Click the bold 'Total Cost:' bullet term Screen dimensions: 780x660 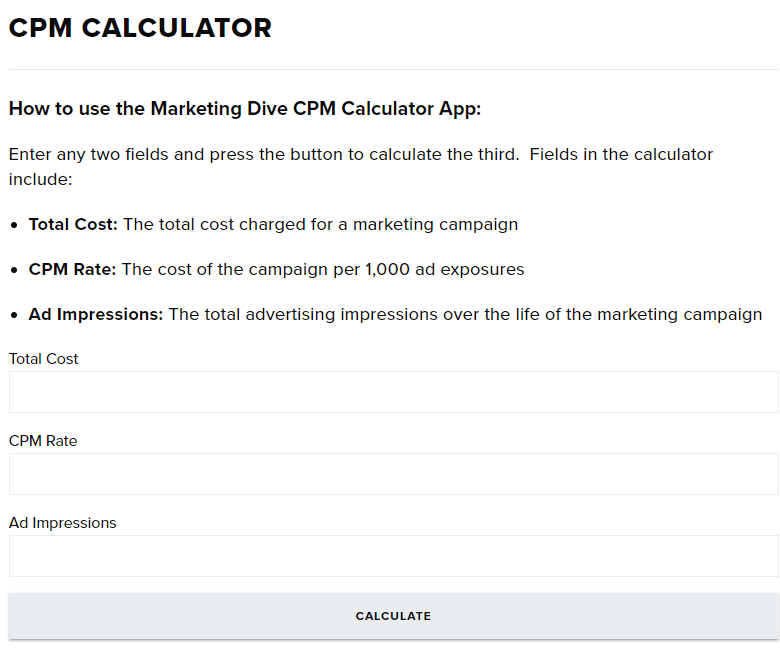pos(73,224)
